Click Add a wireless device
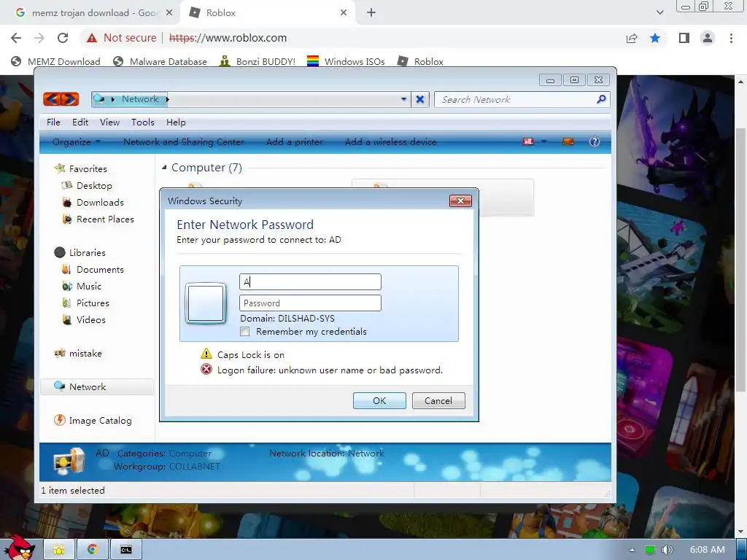 (x=391, y=142)
